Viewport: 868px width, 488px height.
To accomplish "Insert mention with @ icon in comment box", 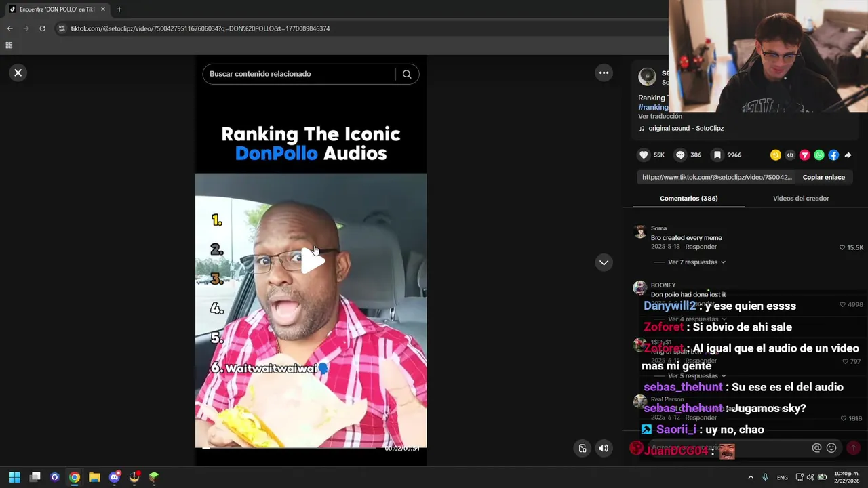I will pos(816,448).
